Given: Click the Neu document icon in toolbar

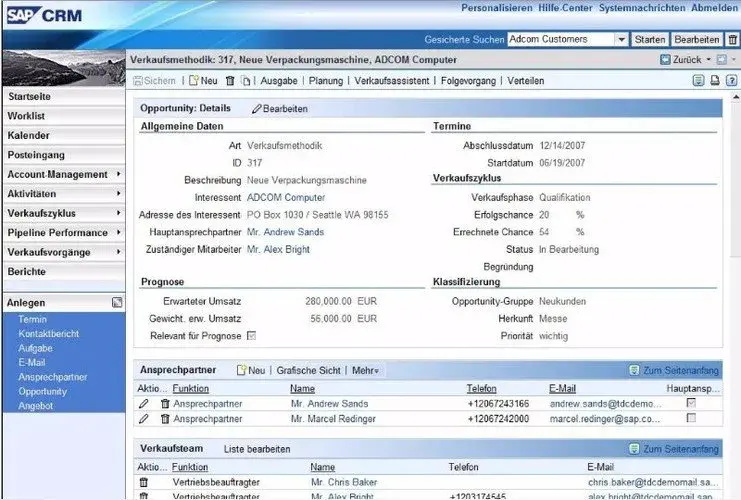Looking at the screenshot, I should 193,81.
